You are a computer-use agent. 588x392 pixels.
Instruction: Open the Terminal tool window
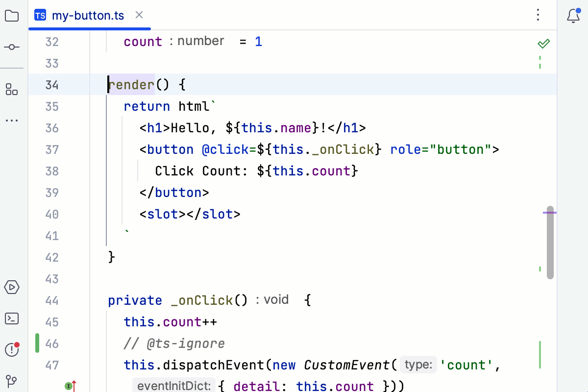coord(12,318)
